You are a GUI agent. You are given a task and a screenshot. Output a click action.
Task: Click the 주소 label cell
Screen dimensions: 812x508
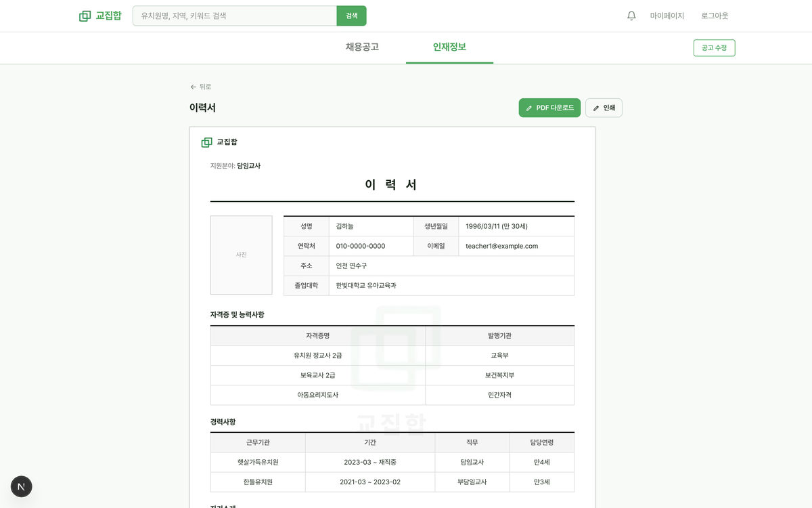(307, 266)
